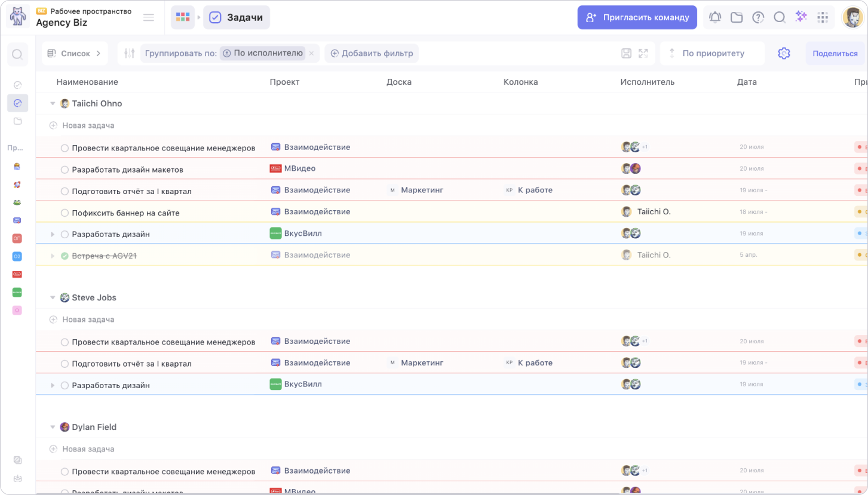The height and width of the screenshot is (495, 868).
Task: Click the 'Поделиться' button
Action: pyautogui.click(x=835, y=53)
